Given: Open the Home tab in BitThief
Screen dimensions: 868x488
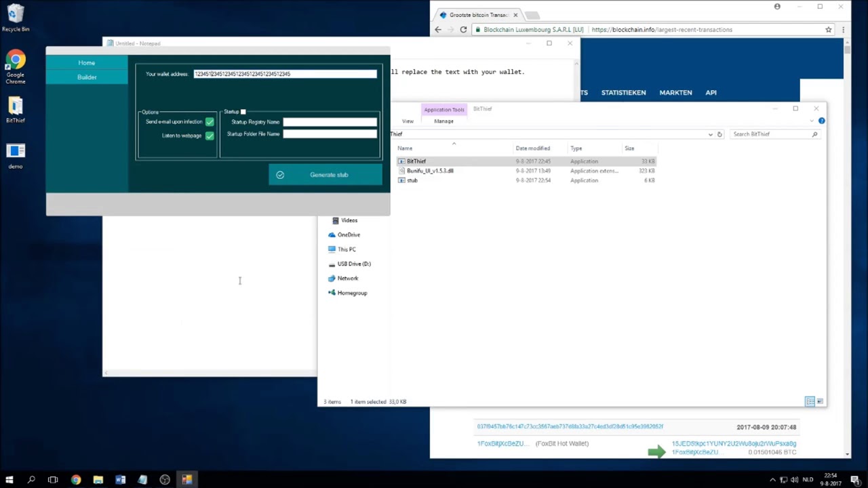Looking at the screenshot, I should 87,63.
